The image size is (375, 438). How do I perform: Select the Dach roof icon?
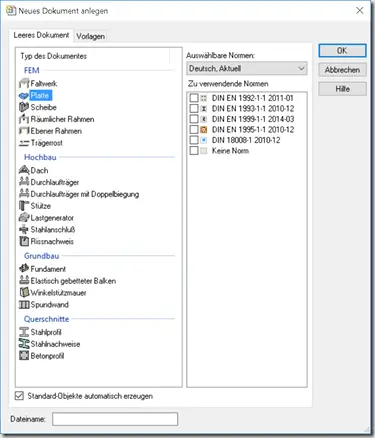pos(24,170)
